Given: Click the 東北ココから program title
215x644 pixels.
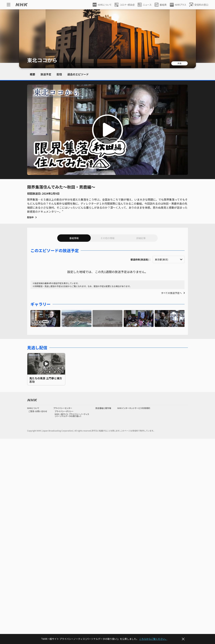Looking at the screenshot, I should pos(42,60).
